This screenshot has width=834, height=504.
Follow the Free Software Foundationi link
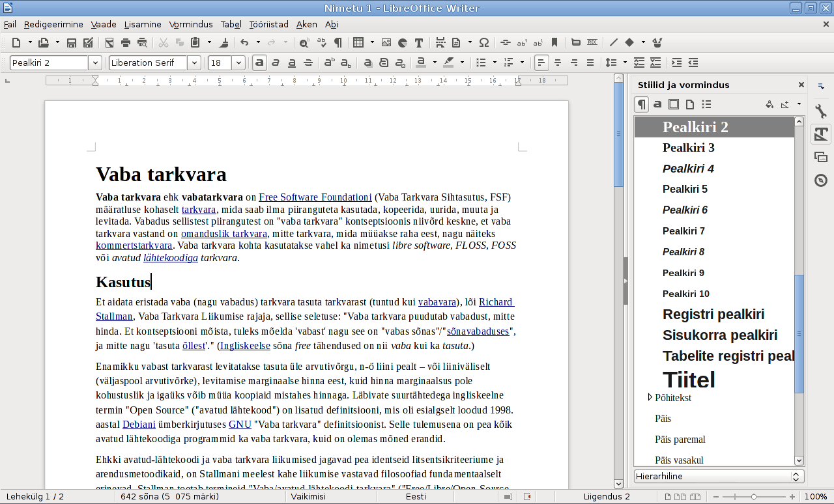tap(315, 197)
